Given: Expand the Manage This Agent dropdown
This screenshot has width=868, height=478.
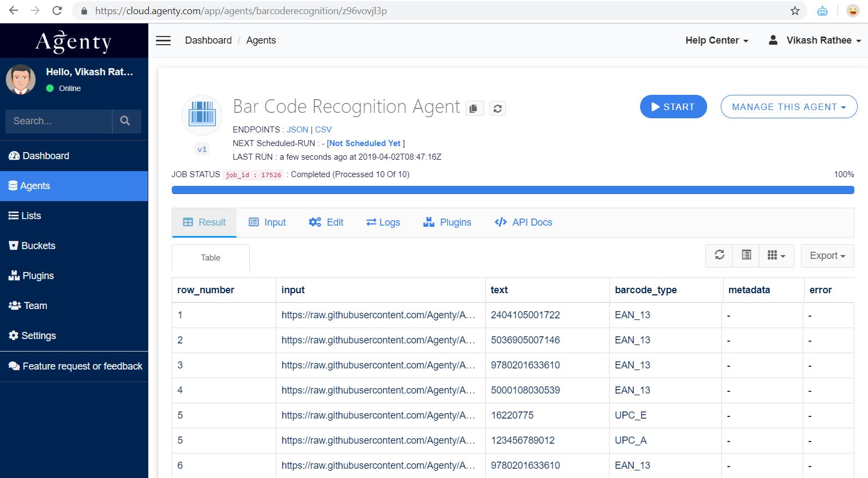Looking at the screenshot, I should [789, 107].
